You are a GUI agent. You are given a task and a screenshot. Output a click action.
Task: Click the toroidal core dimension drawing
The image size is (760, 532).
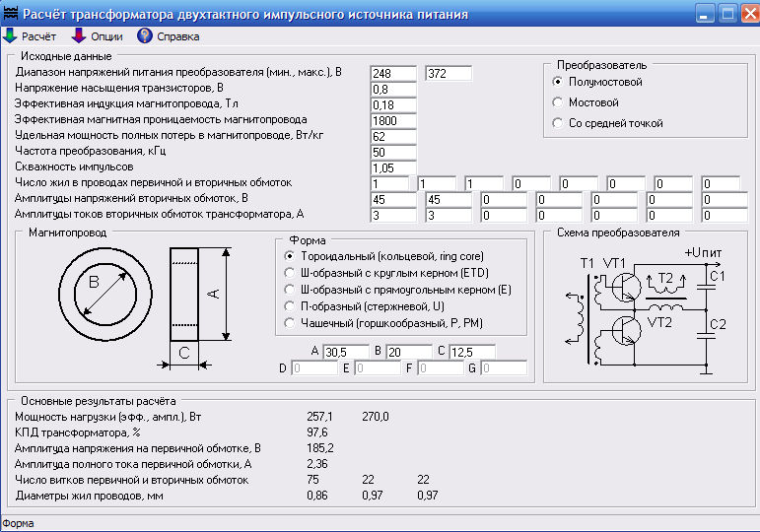[146, 307]
